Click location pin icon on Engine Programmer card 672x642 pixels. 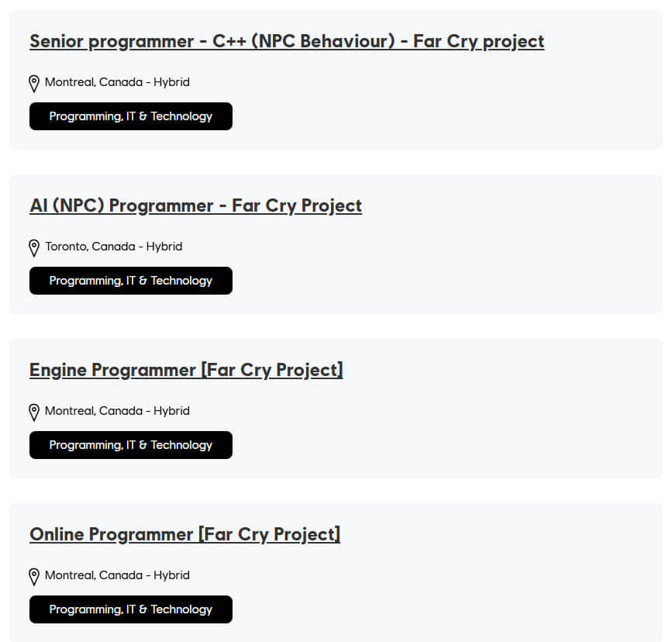click(x=34, y=412)
